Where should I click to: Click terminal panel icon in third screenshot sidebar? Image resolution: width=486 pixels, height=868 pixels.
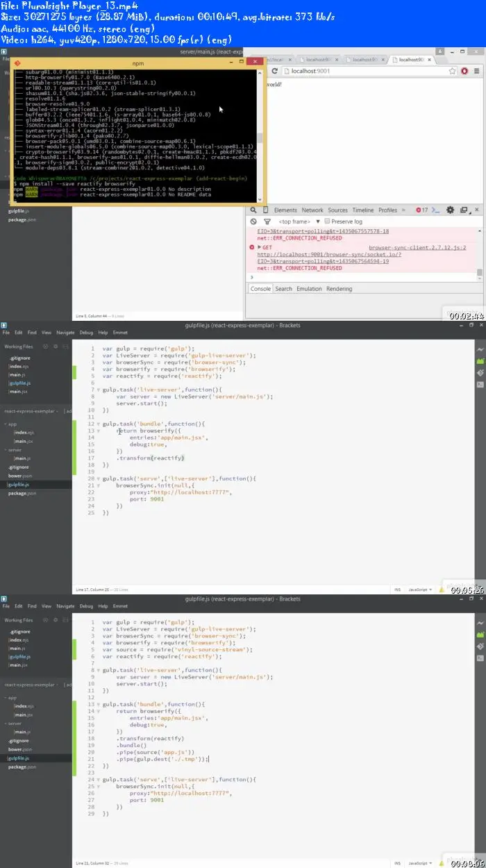480,657
